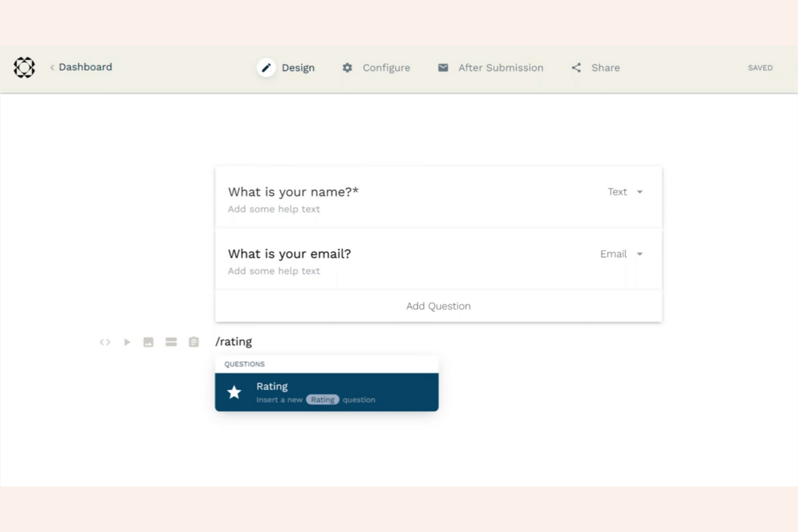Insert a video using the play icon

click(127, 342)
